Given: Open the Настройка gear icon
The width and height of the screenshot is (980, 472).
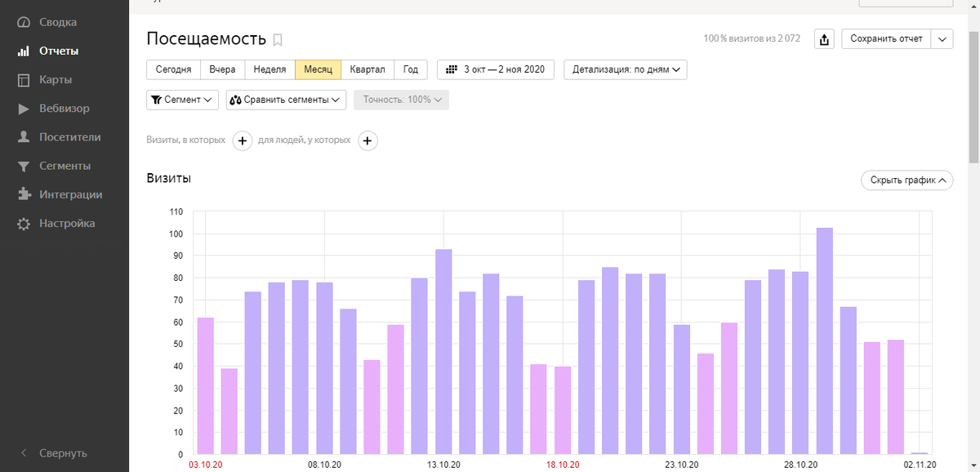Looking at the screenshot, I should (x=24, y=223).
